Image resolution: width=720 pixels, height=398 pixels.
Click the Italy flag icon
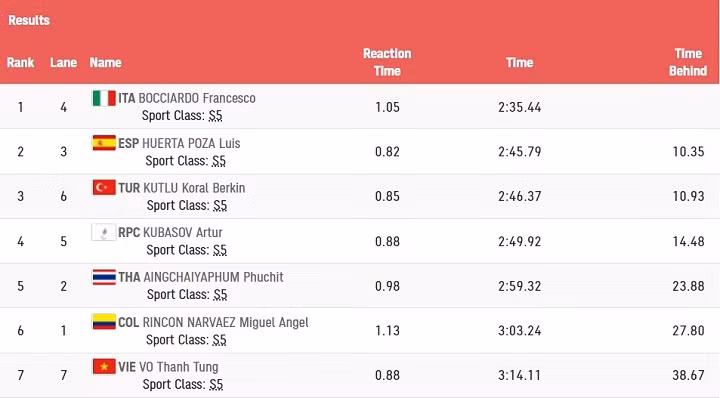(104, 98)
